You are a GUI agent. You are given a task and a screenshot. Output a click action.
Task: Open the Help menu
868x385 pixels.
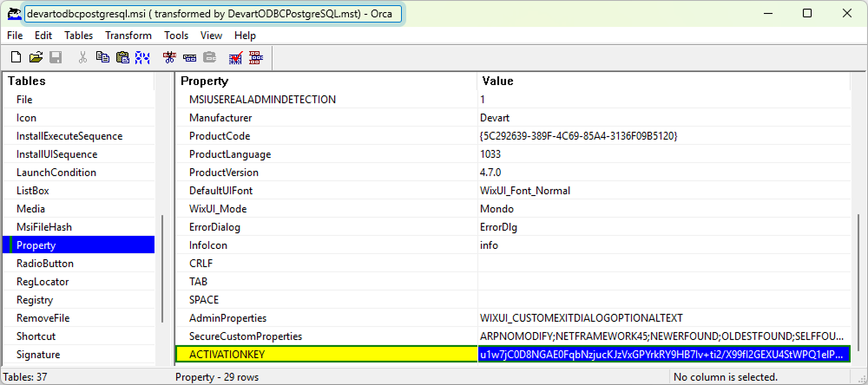pyautogui.click(x=245, y=36)
